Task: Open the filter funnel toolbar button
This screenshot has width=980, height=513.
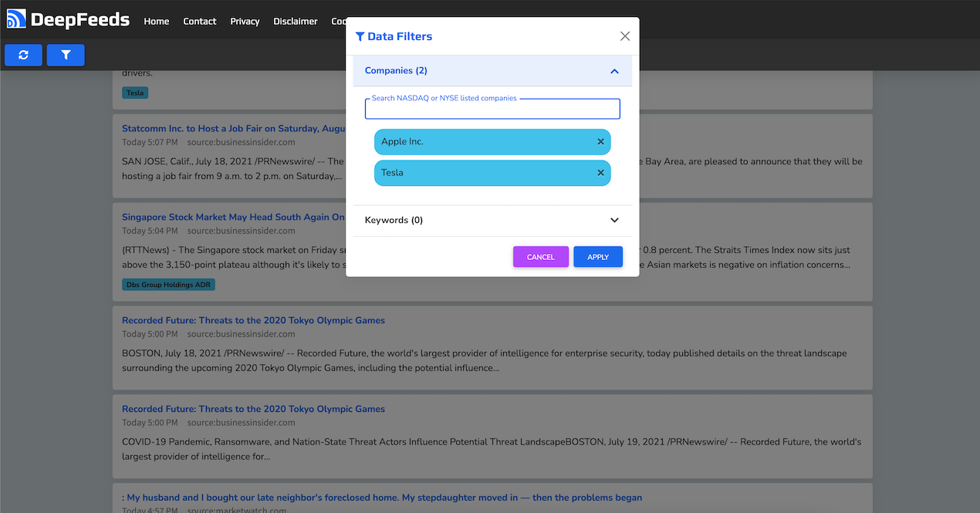Action: [x=66, y=55]
